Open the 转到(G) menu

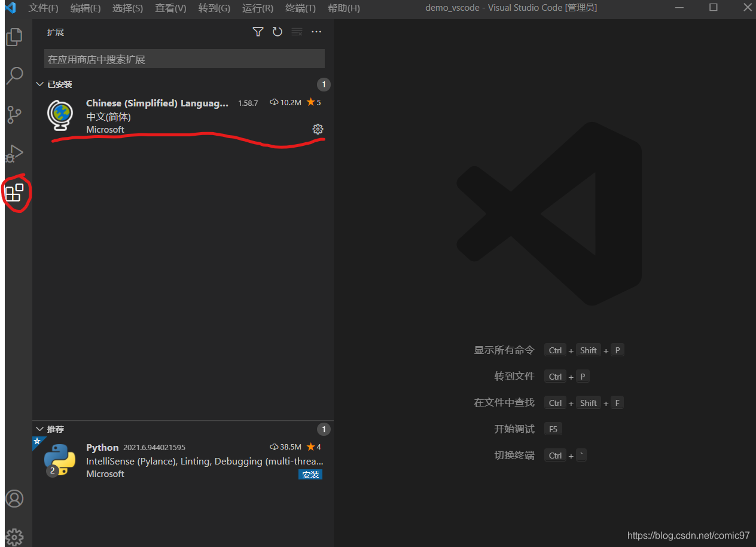(x=214, y=8)
